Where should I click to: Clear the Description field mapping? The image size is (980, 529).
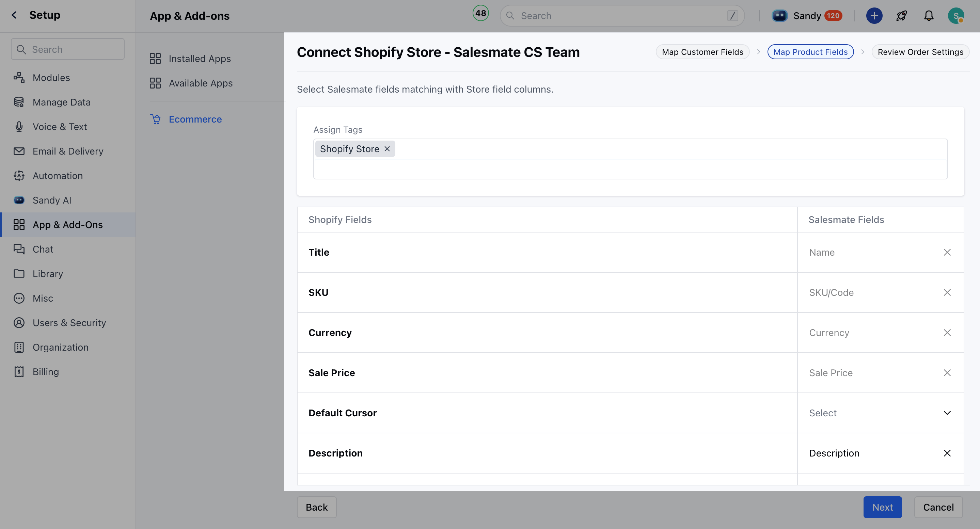947,453
